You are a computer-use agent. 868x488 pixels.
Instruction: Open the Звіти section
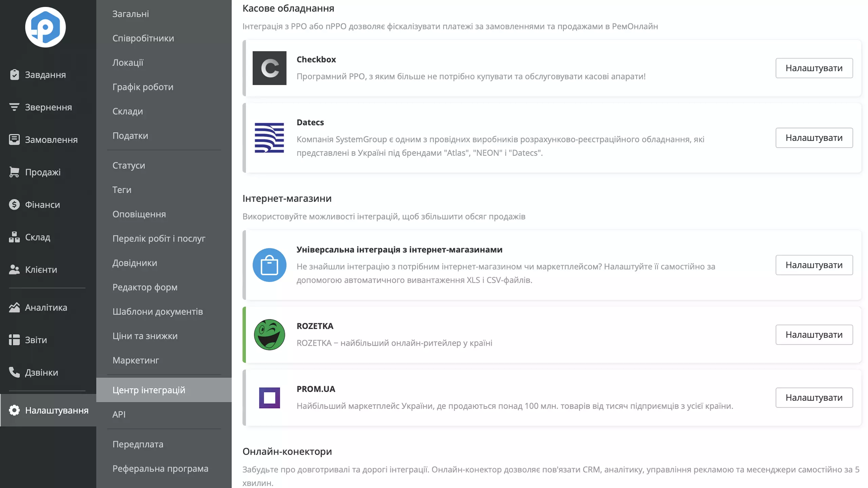48,340
